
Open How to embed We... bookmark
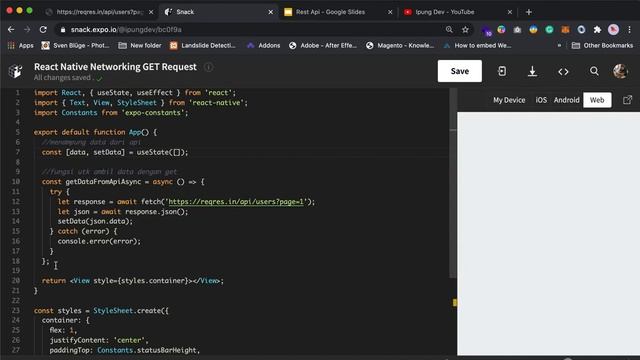coord(478,45)
